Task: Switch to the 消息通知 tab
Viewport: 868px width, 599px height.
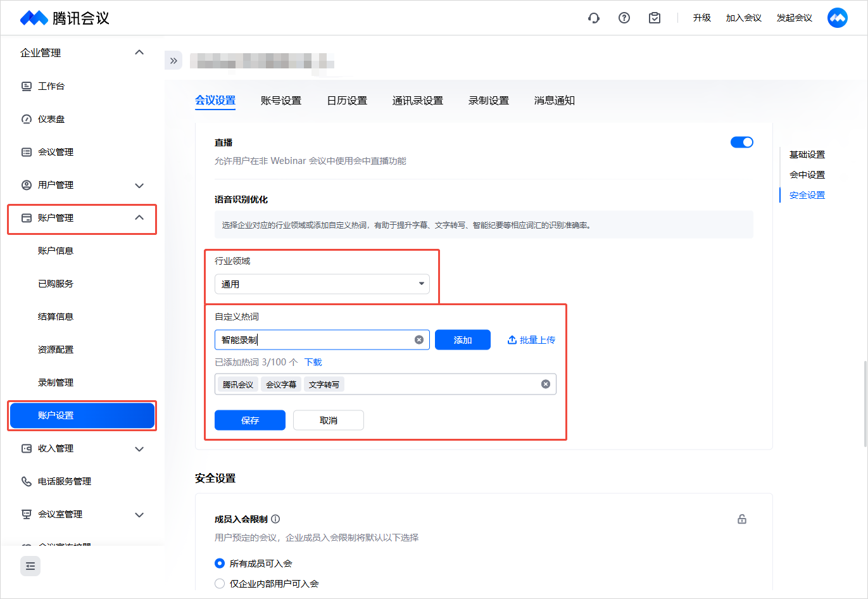Action: pos(555,101)
